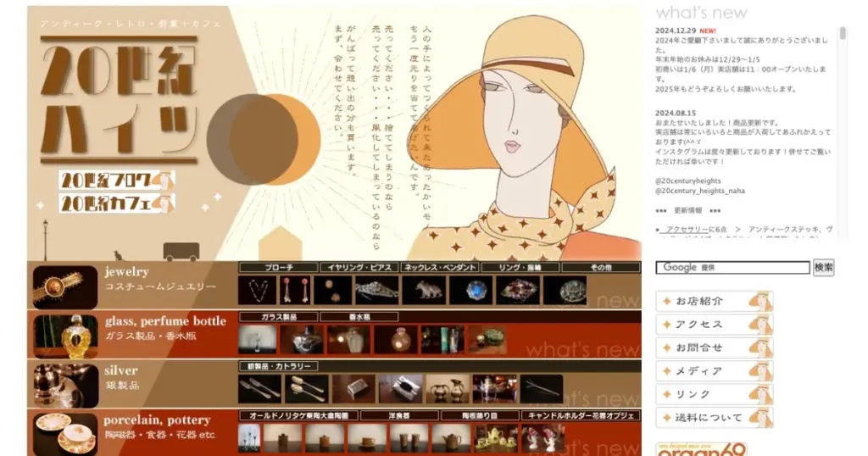Open the bear brooch thumbnail
This screenshot has height=456, width=868.
(424, 290)
